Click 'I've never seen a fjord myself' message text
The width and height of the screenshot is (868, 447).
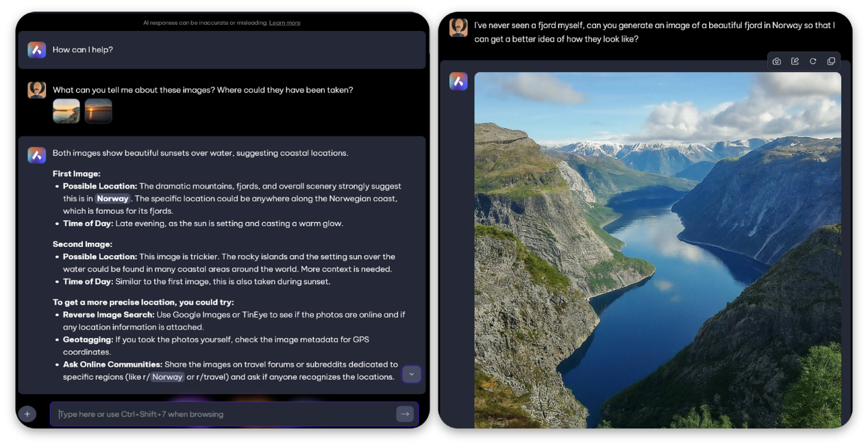tap(654, 32)
